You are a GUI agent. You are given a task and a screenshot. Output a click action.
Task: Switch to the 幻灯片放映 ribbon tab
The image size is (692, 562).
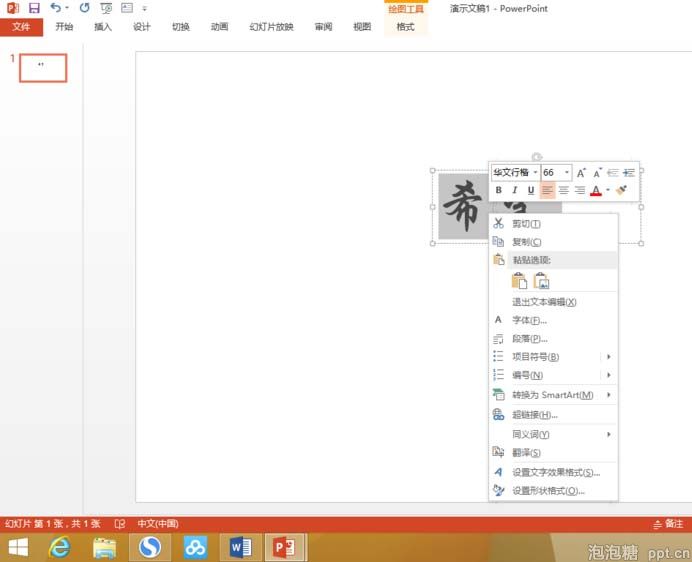click(x=271, y=27)
